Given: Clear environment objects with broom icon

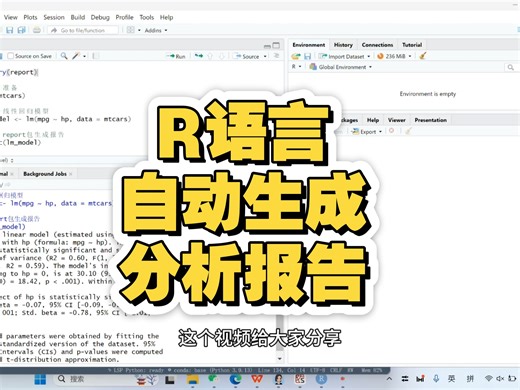Looking at the screenshot, I should coord(423,56).
